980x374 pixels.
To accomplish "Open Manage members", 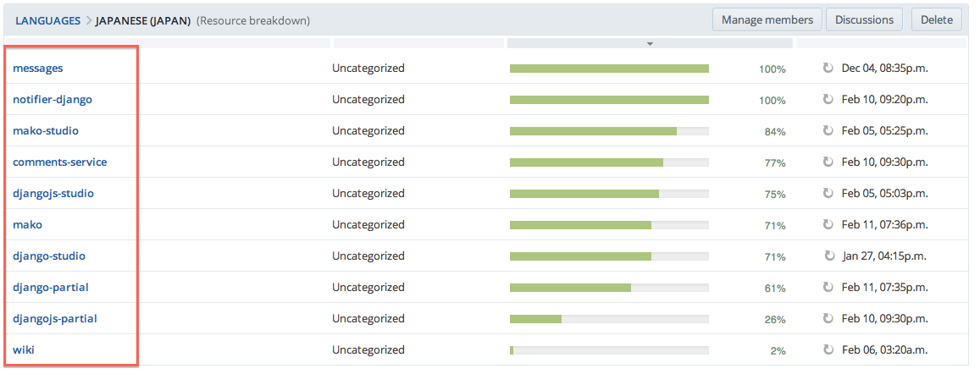I will [x=767, y=19].
